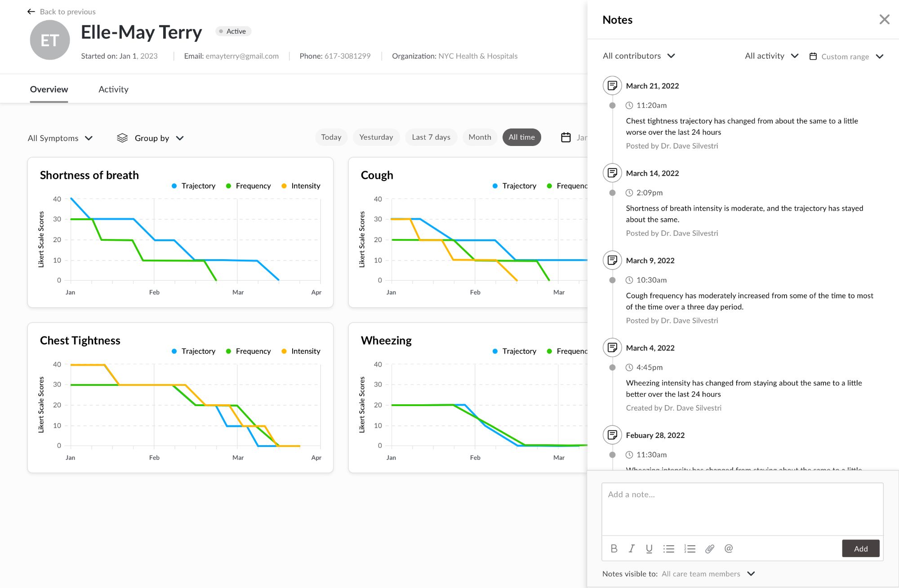The height and width of the screenshot is (588, 899).
Task: Click the Add a note text field
Action: tap(742, 508)
